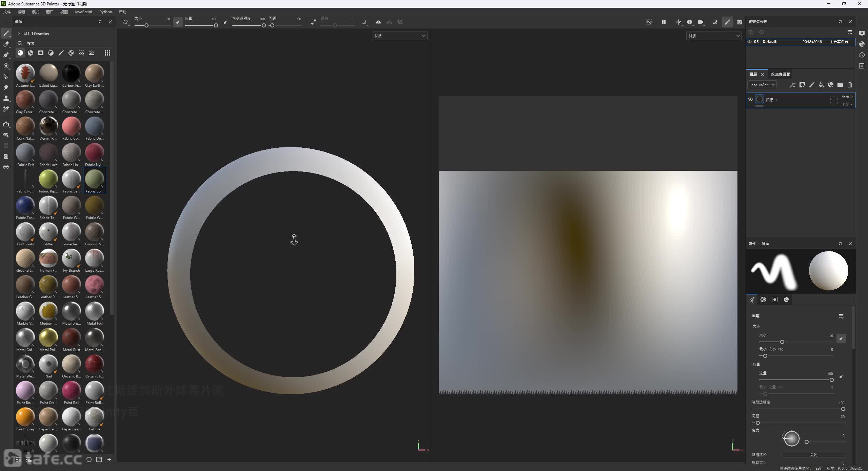This screenshot has height=471, width=868.
Task: Toggle the brush painting view icon in toolbar
Action: [727, 22]
